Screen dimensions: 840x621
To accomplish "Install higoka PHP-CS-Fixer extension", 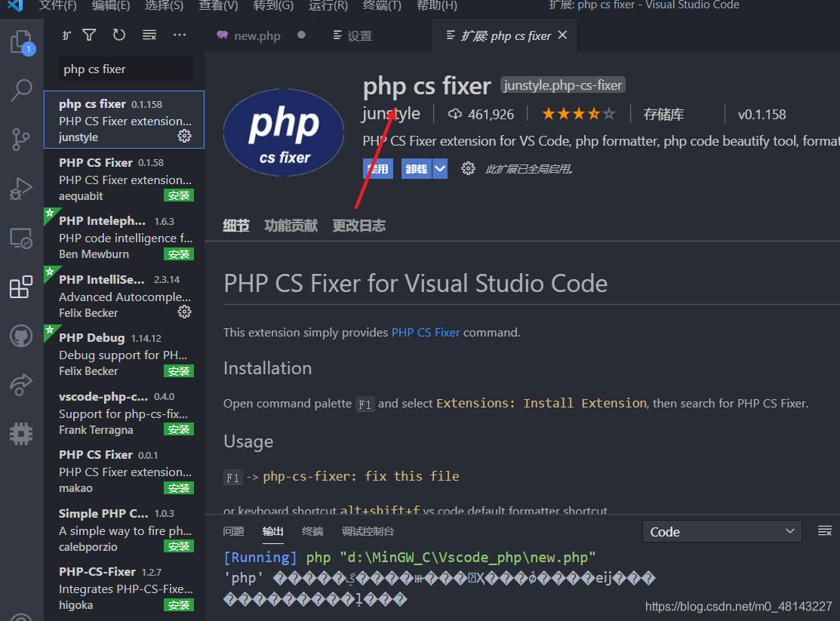I will tap(178, 605).
